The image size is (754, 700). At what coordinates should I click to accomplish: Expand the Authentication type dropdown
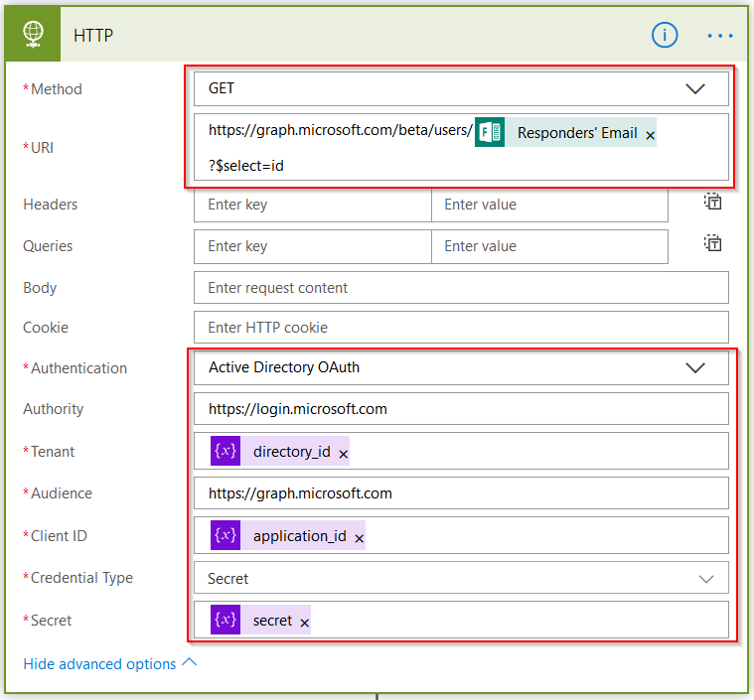[694, 367]
